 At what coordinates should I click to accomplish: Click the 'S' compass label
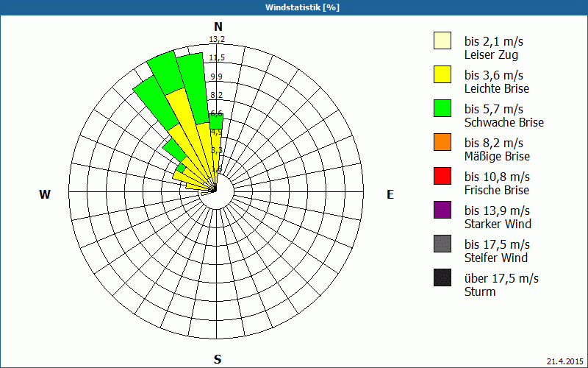[218, 359]
